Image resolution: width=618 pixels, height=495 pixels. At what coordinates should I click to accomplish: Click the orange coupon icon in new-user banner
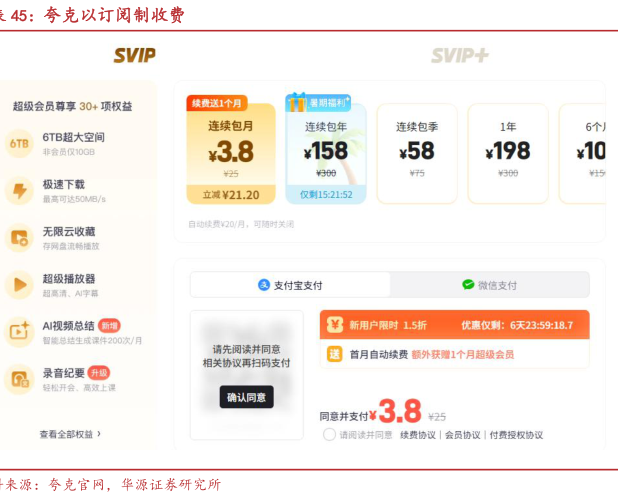[x=335, y=324]
